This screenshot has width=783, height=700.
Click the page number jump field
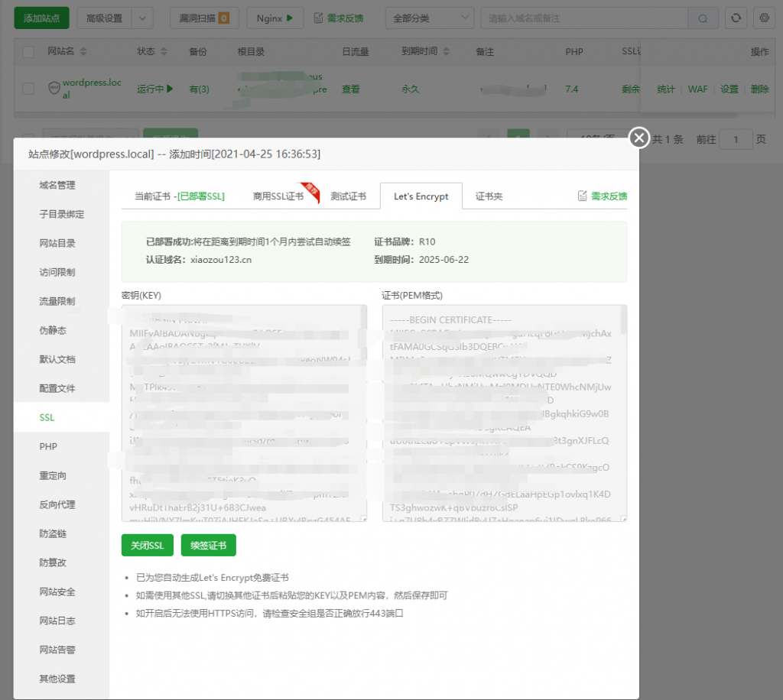point(736,139)
